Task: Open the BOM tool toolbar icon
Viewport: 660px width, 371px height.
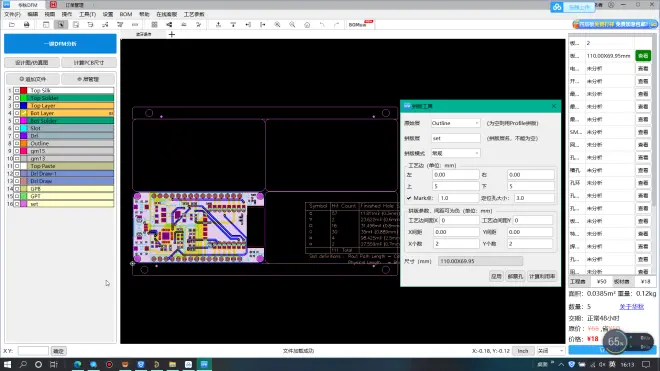Action: pos(360,24)
